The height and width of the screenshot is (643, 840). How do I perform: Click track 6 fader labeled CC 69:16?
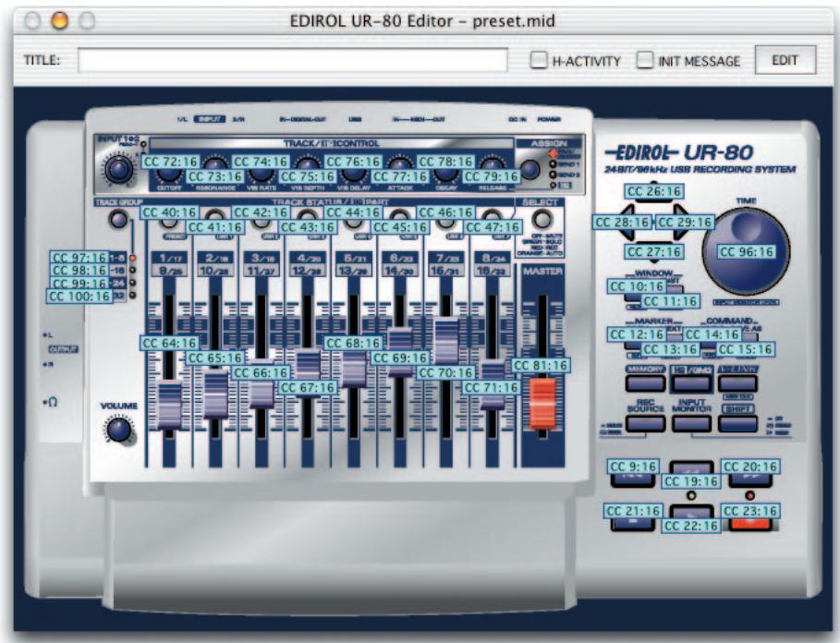400,358
